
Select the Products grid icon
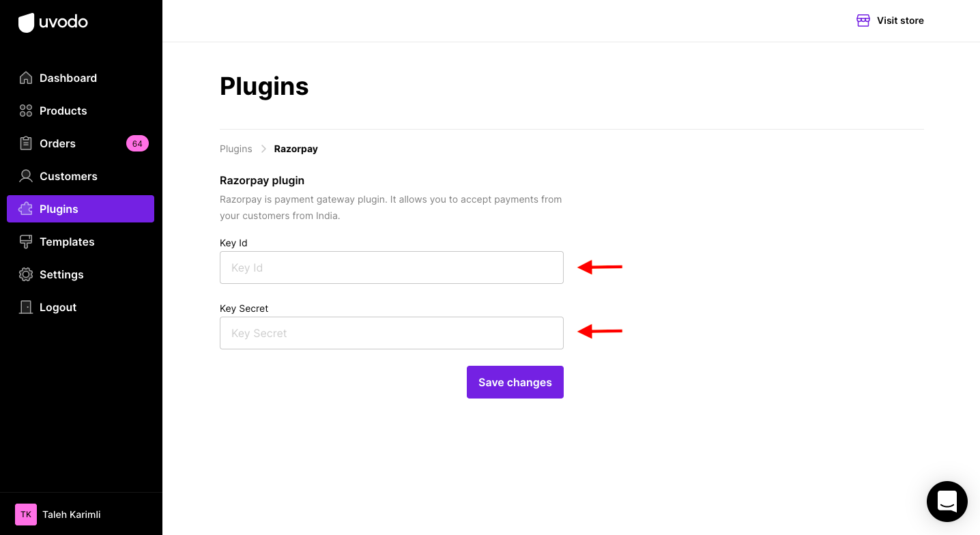tap(26, 111)
